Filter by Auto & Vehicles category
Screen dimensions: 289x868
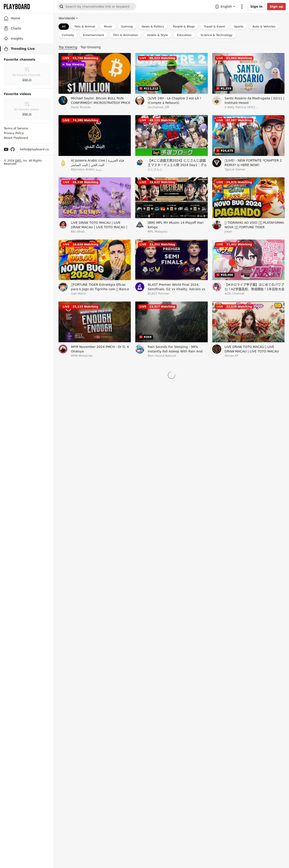(264, 26)
